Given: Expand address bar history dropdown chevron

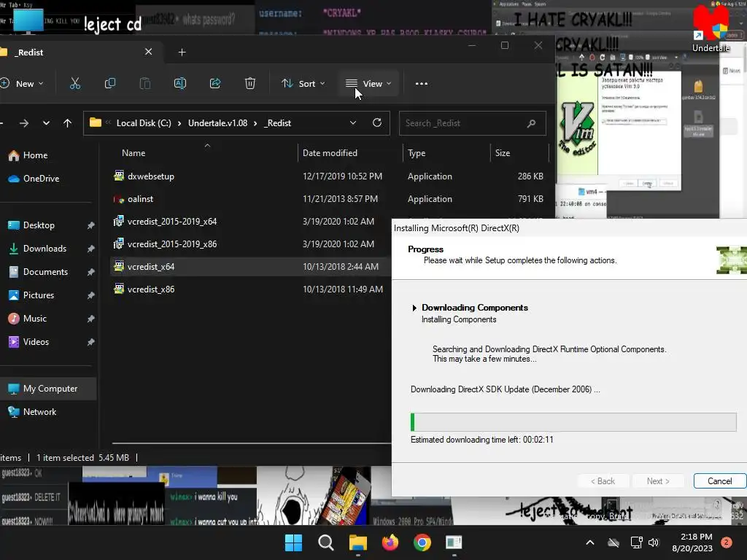Looking at the screenshot, I should coord(353,122).
